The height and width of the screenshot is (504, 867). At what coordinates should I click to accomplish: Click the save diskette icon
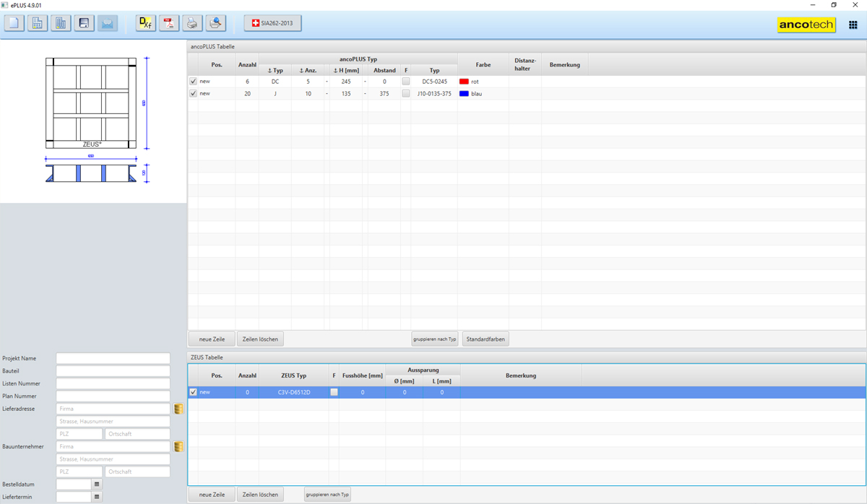point(84,23)
